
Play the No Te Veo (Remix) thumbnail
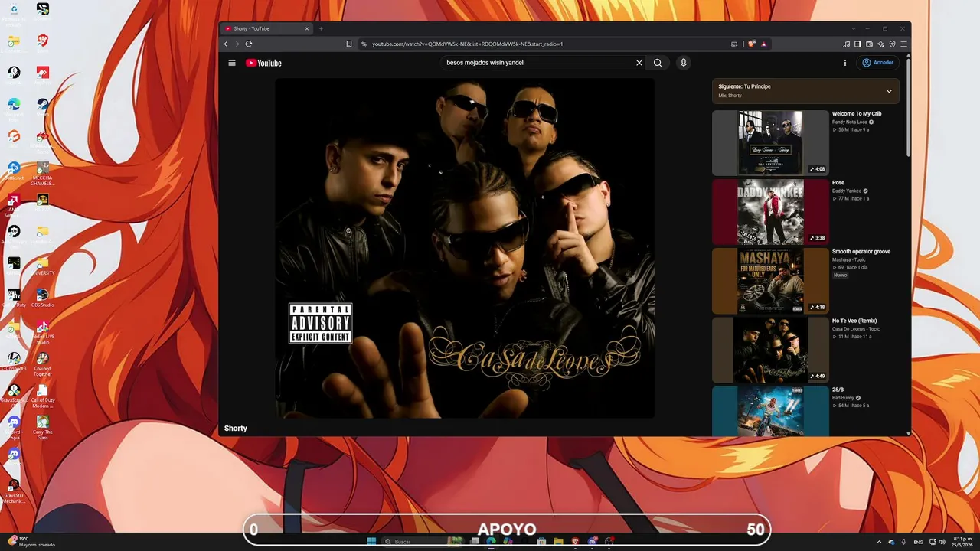pos(770,350)
